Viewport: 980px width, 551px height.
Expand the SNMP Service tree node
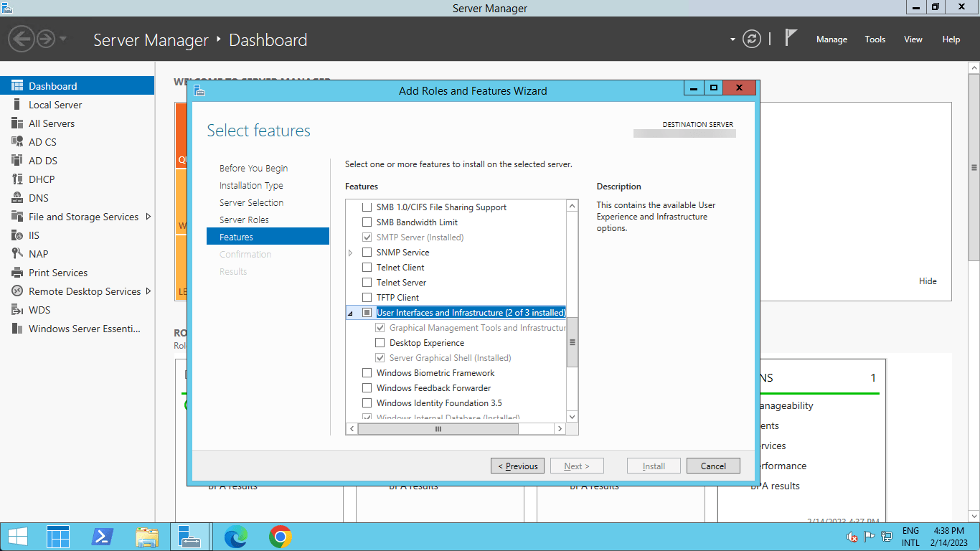point(351,253)
